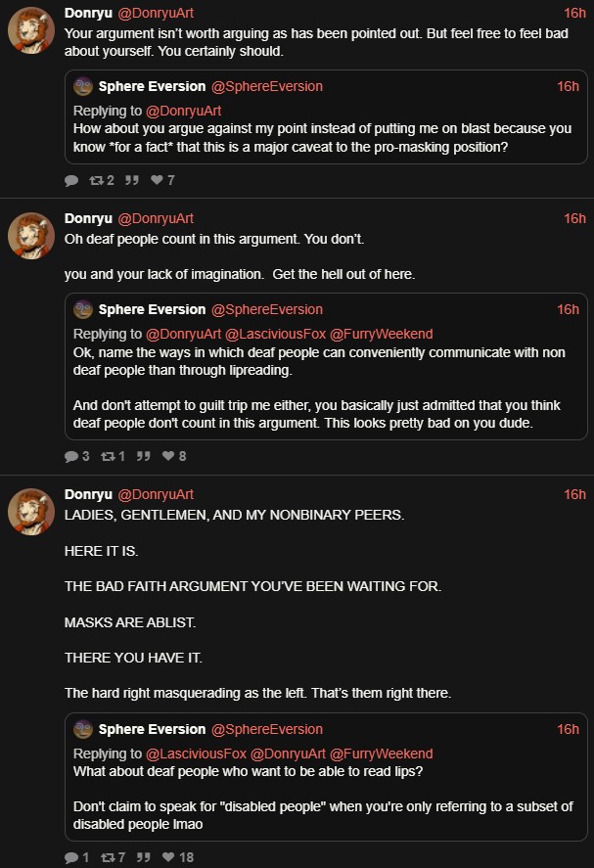Open @DonryuArt handle on the second tweet
This screenshot has height=868, width=594.
pyautogui.click(x=156, y=218)
